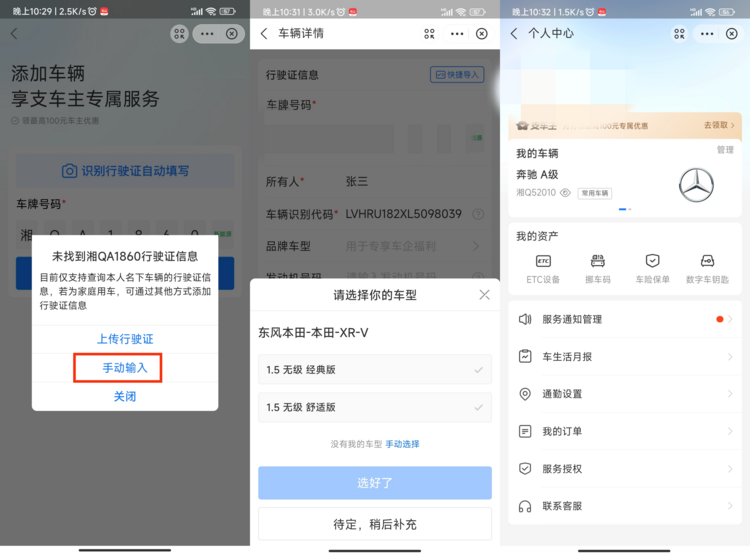Image resolution: width=750 pixels, height=556 pixels.
Task: Tap 识别行驶证自动填写 camera button
Action: click(125, 171)
